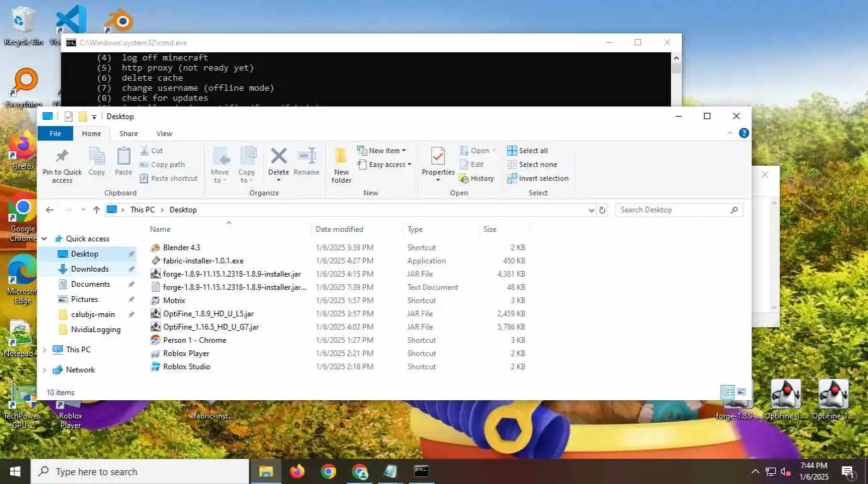Open Quick Access Toolbar customize dropdown

click(x=94, y=117)
